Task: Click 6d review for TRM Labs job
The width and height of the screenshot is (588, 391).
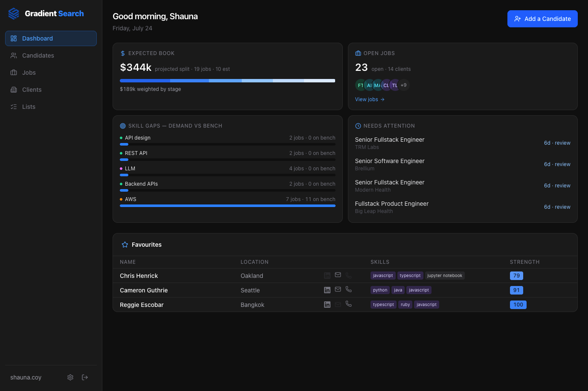Action: coord(557,143)
